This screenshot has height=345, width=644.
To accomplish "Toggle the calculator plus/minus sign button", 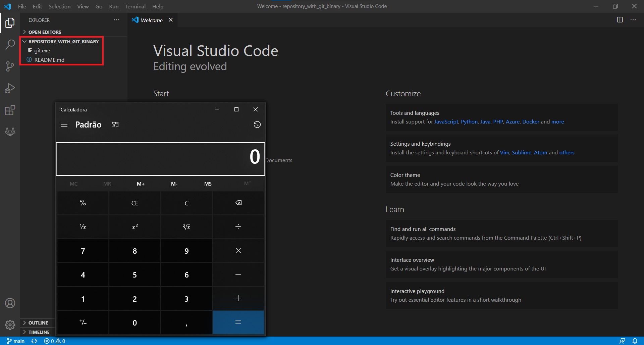I will [x=83, y=323].
